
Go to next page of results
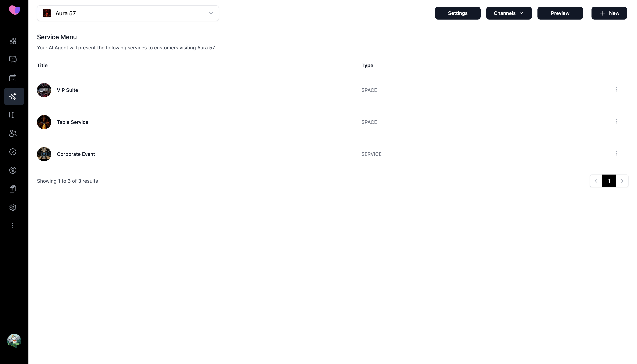622,181
